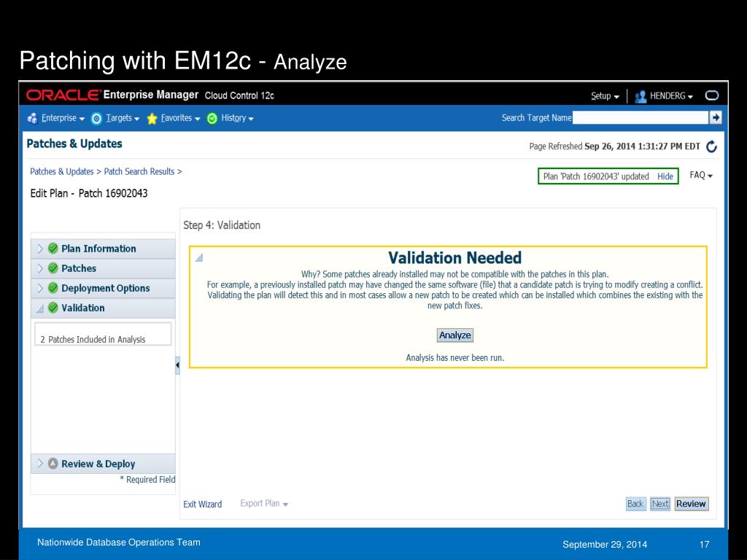Focus the Search Target Name field
The height and width of the screenshot is (560, 747).
click(x=640, y=117)
